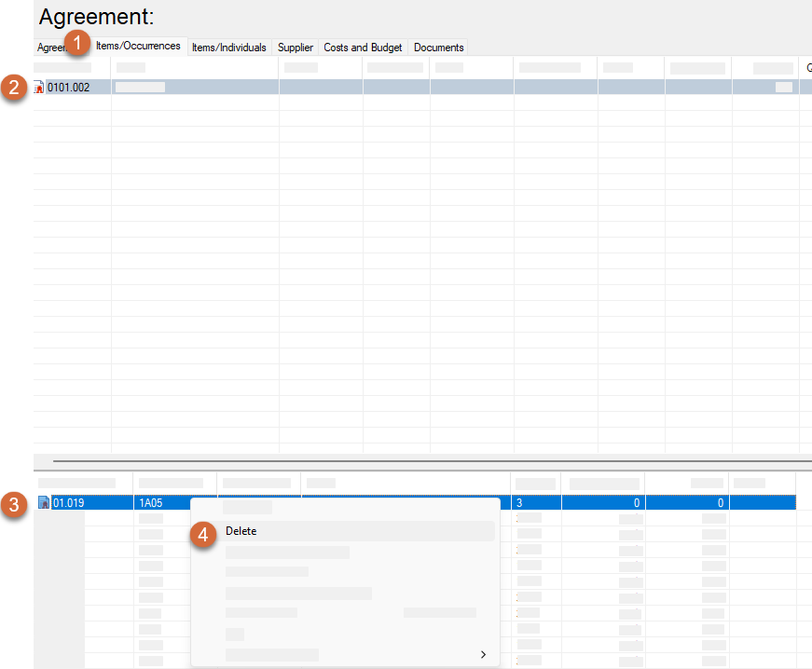Click the orange step marker numbered 1
Viewport: 812px width, 669px height.
[79, 43]
